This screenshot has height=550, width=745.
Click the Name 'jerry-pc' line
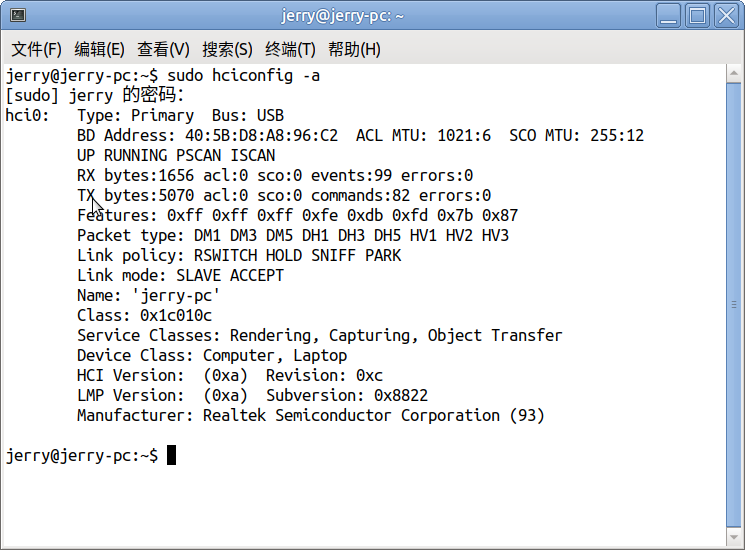148,295
